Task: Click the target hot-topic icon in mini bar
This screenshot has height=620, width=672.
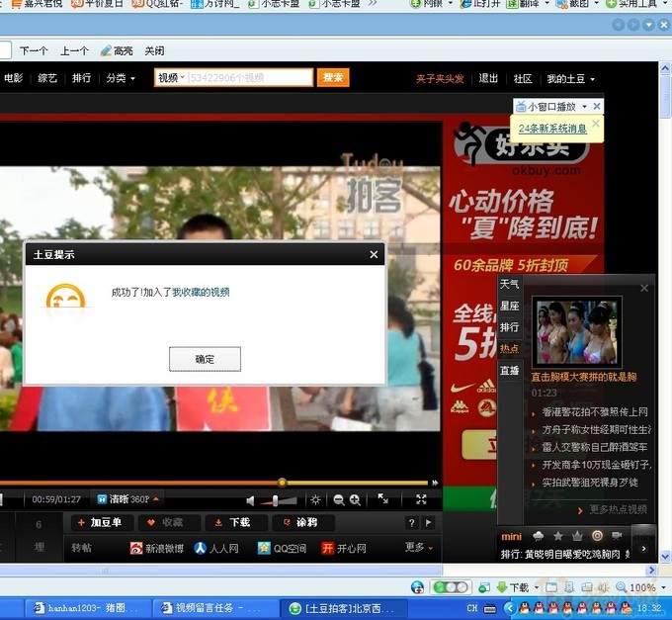Action: click(x=597, y=536)
